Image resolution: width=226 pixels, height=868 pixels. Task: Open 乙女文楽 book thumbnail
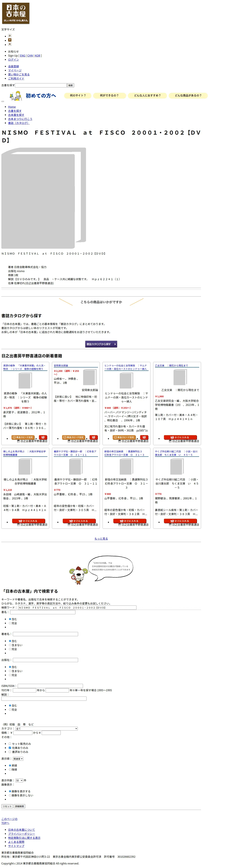tap(180, 377)
